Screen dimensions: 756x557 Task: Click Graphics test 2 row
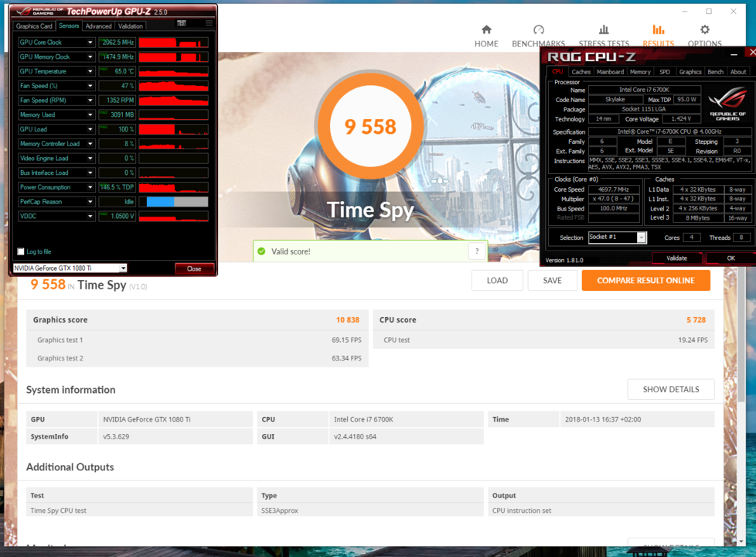[197, 358]
